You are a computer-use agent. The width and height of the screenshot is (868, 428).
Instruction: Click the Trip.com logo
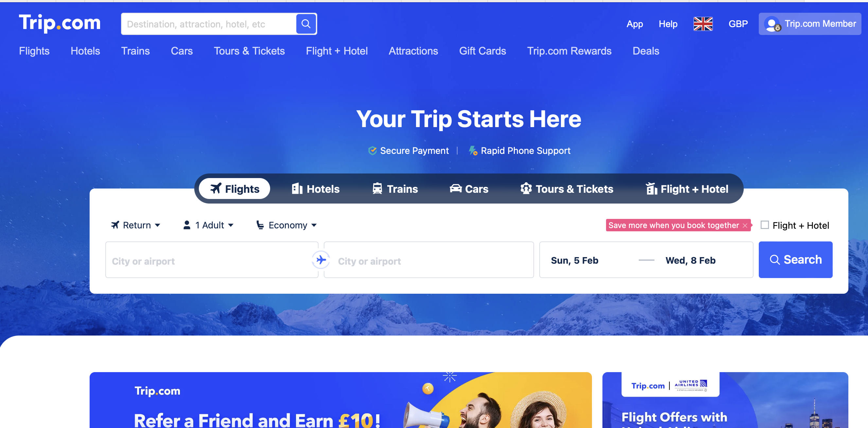click(x=60, y=23)
